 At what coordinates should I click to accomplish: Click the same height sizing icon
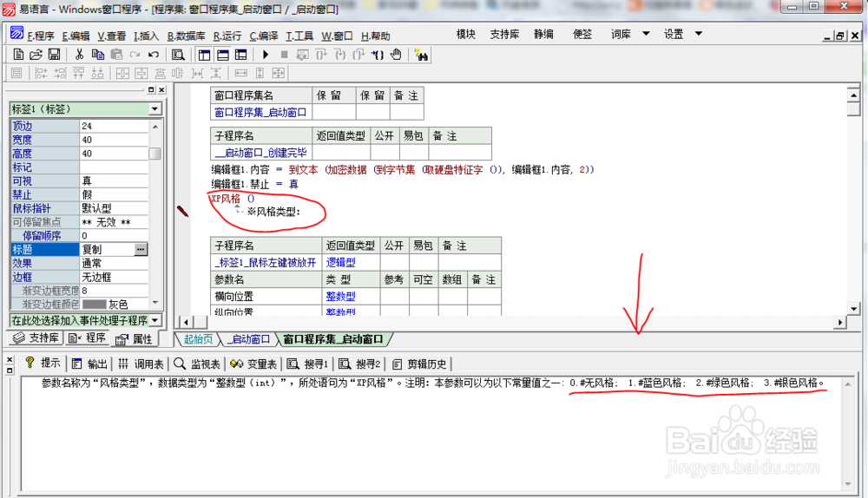point(260,73)
